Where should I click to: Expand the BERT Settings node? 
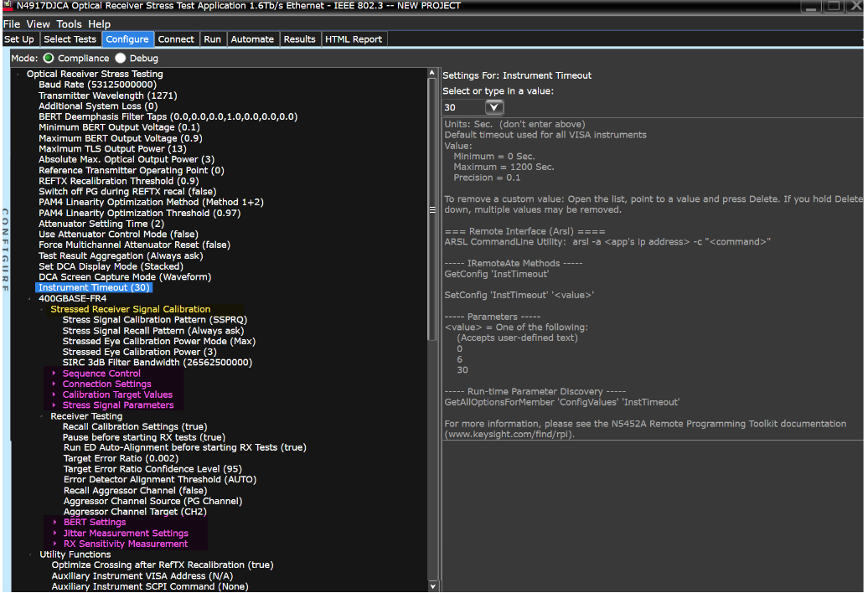click(54, 522)
